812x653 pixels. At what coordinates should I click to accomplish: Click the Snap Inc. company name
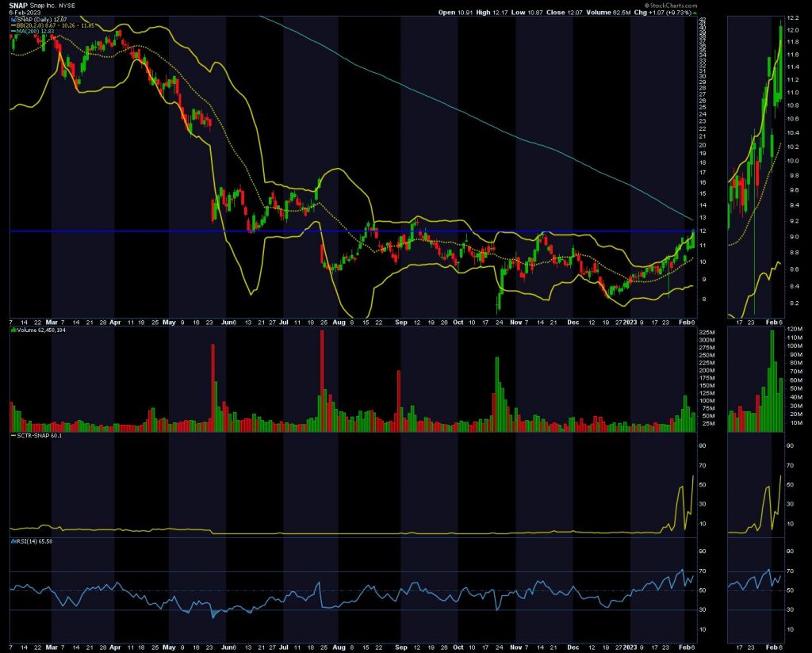[x=43, y=6]
